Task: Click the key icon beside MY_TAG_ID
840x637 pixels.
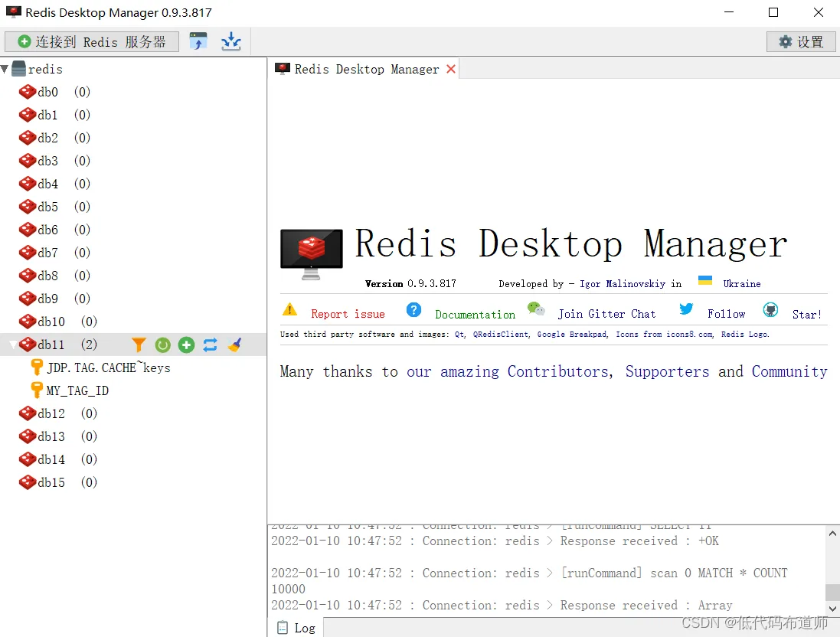Action: point(37,390)
